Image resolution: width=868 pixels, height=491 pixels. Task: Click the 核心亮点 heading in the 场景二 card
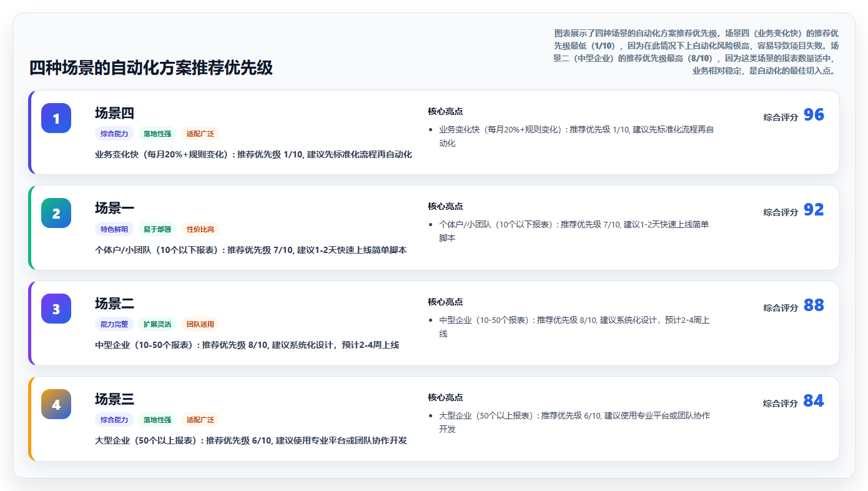point(445,302)
